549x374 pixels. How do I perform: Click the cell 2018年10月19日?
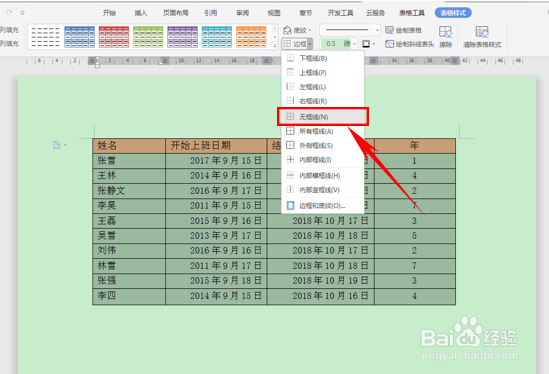pyautogui.click(x=321, y=281)
